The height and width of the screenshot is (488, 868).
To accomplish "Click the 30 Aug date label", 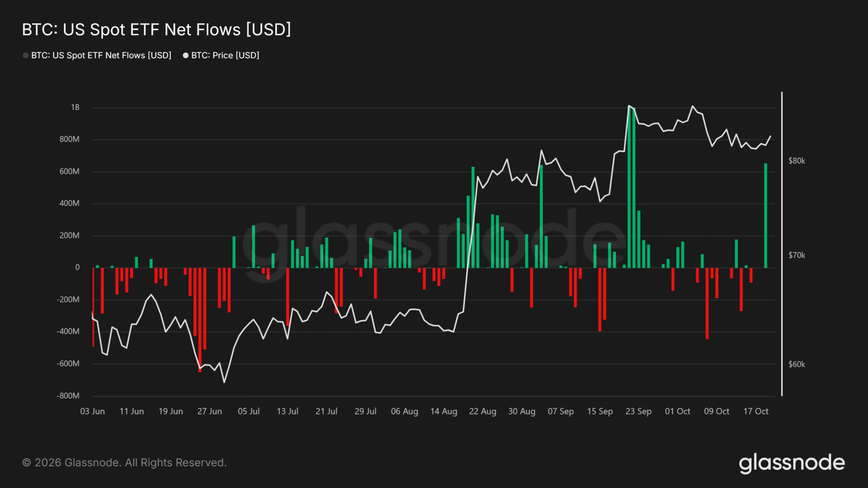I will coord(522,411).
